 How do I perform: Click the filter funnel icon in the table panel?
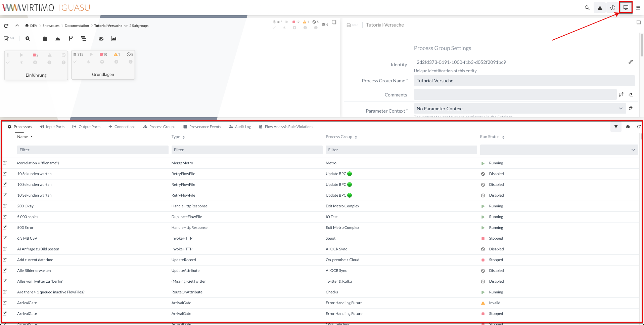pos(616,127)
